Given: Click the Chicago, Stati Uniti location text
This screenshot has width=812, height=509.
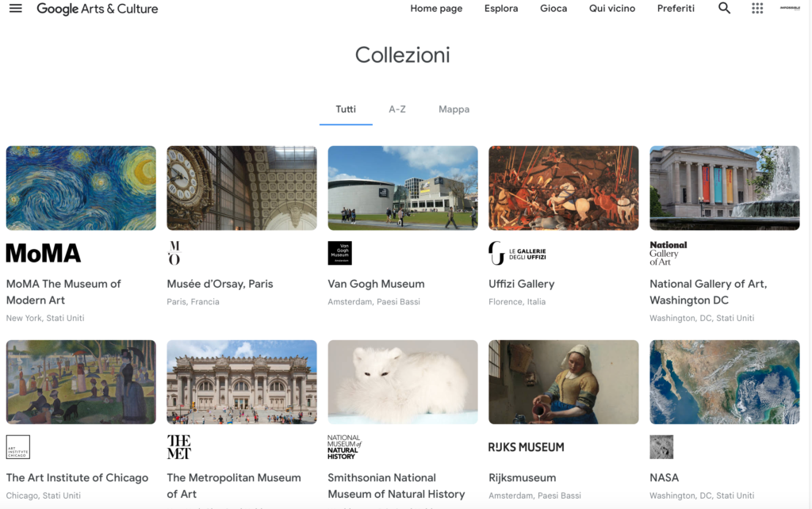Looking at the screenshot, I should click(x=44, y=496).
